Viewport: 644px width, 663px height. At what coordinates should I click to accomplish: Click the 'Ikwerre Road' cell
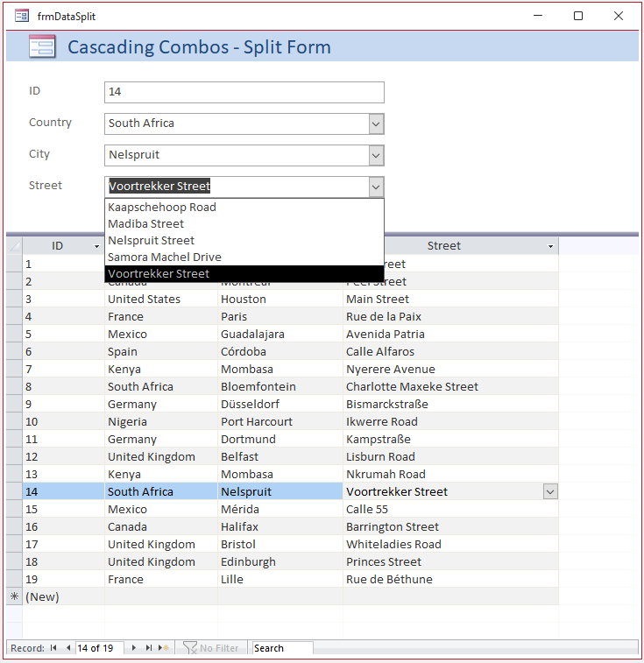450,421
